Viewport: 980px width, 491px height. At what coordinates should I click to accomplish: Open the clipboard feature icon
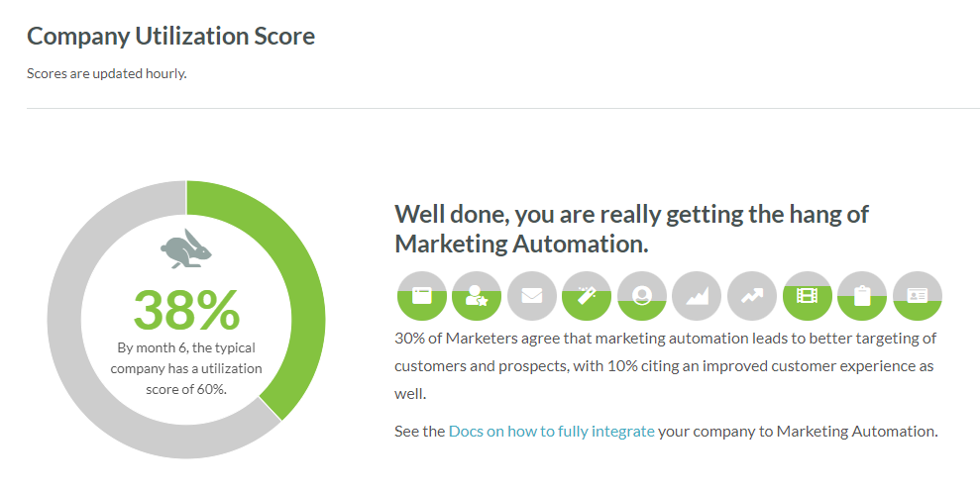[862, 296]
